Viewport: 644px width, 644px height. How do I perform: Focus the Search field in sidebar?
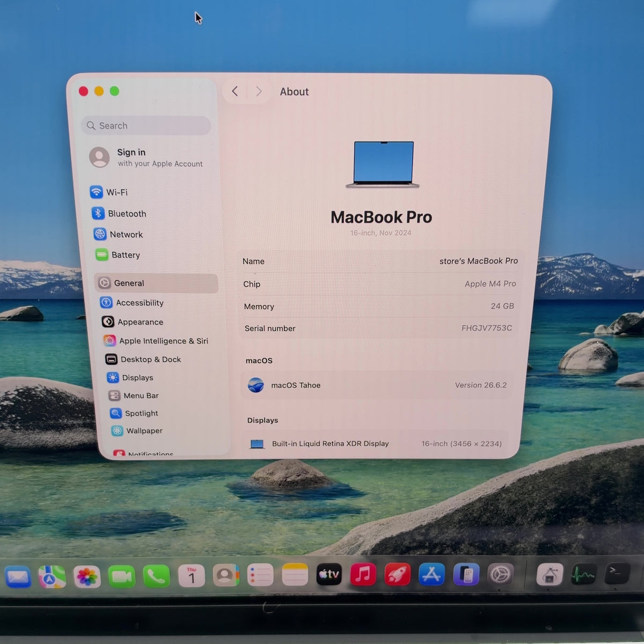(x=146, y=126)
